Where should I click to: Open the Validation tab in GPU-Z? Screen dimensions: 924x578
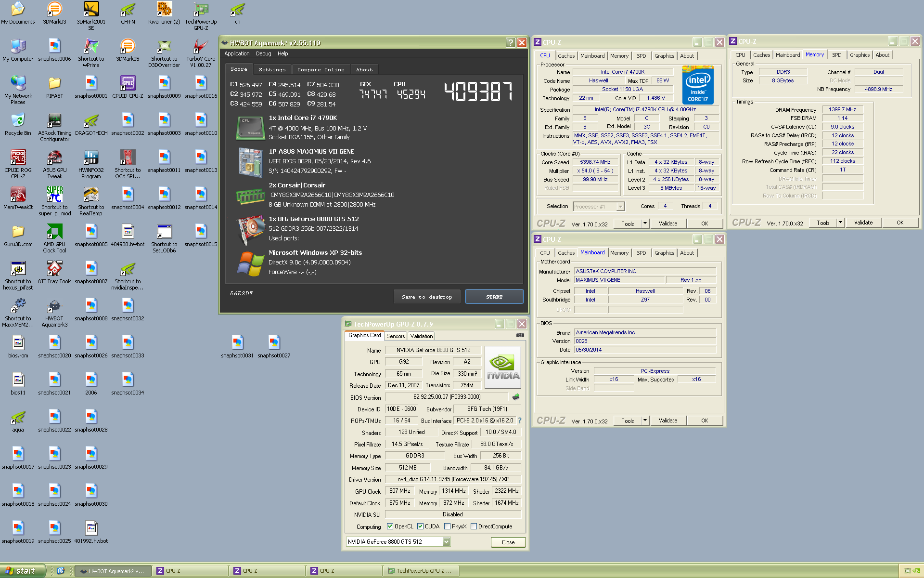[421, 336]
